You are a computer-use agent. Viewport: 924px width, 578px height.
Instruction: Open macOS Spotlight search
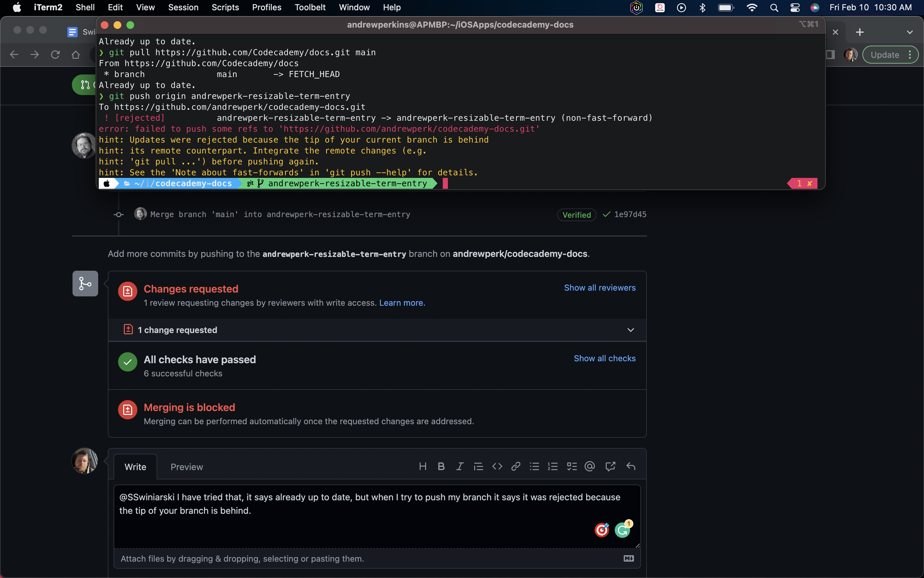[x=774, y=8]
